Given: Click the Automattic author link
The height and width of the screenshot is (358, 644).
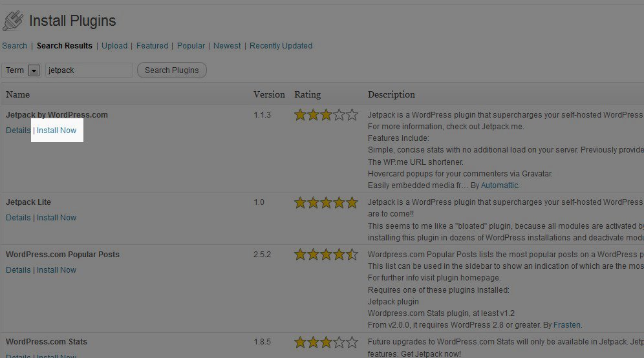Looking at the screenshot, I should tap(500, 185).
